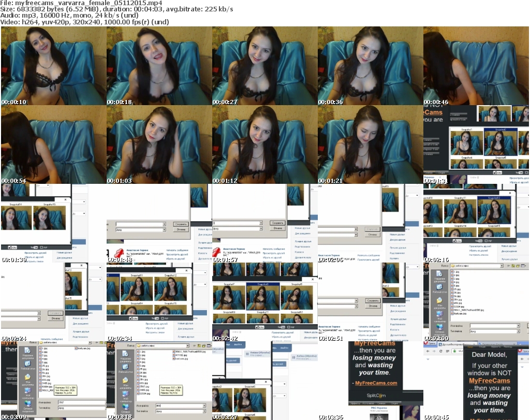Choose the thumbnail stamped 00:01:21
This screenshot has height=420, width=530.
coord(370,144)
